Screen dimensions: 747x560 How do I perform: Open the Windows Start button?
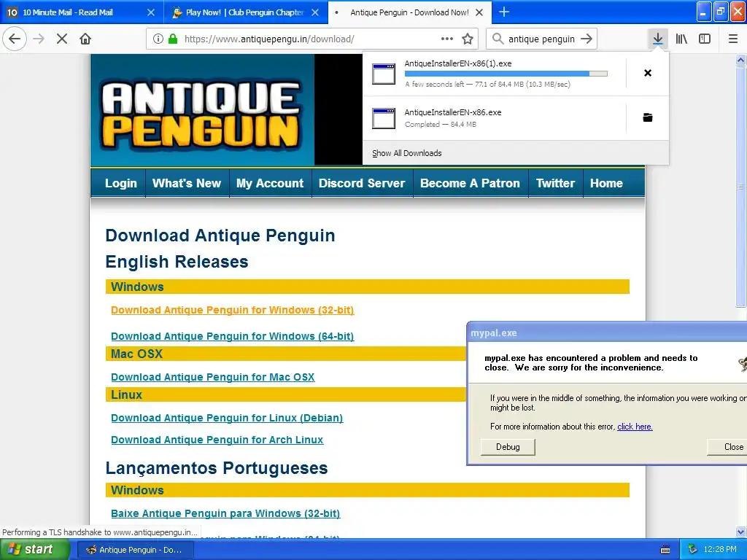click(x=35, y=550)
